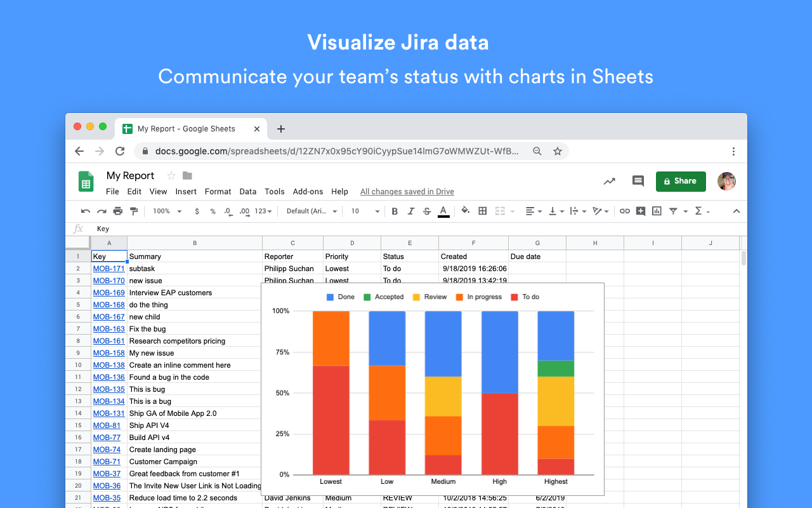Open the View menu
This screenshot has width=812, height=508.
(158, 192)
